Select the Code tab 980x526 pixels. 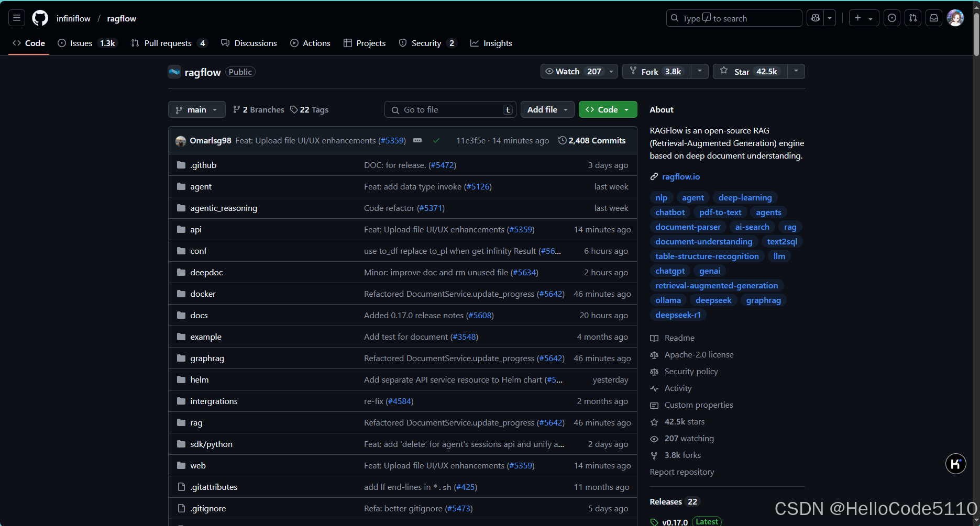(x=29, y=43)
